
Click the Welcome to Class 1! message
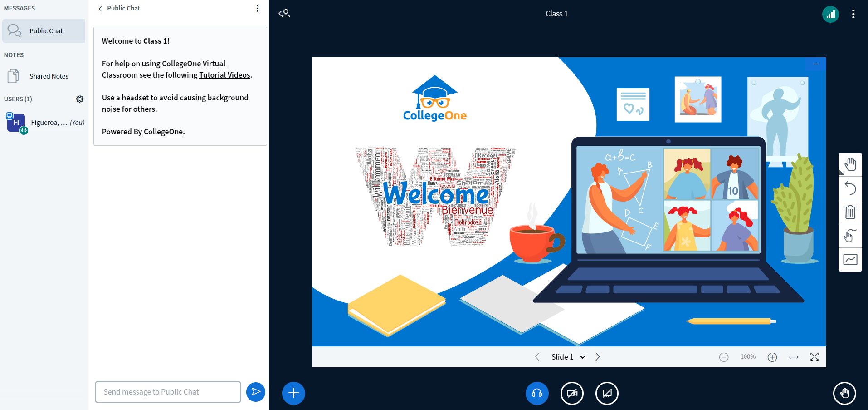[136, 41]
